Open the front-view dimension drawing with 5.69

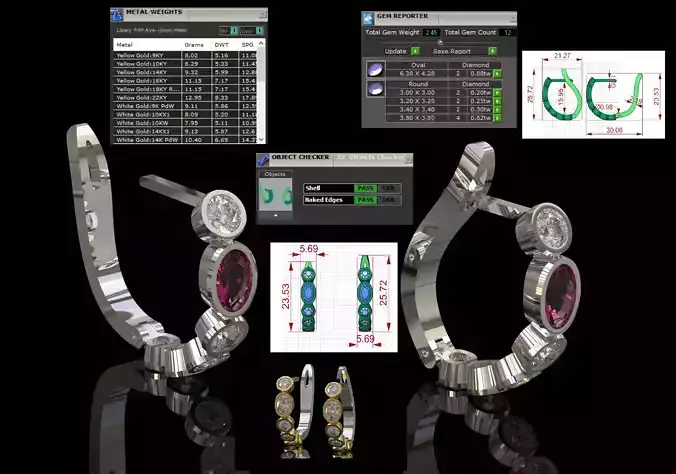(334, 297)
